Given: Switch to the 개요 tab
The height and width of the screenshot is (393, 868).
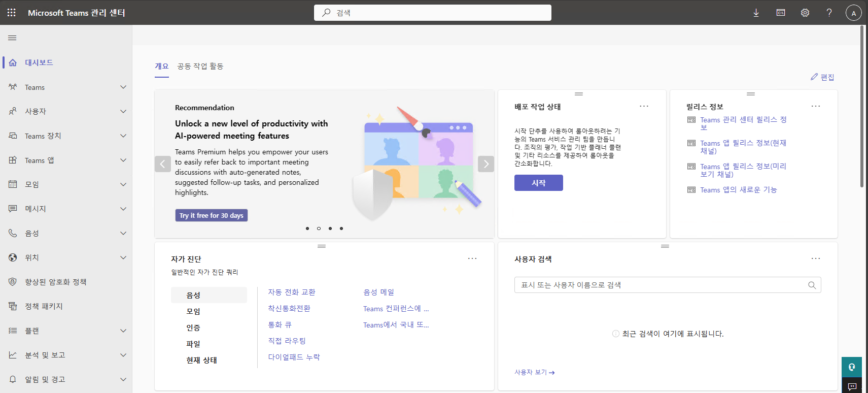Looking at the screenshot, I should 162,67.
